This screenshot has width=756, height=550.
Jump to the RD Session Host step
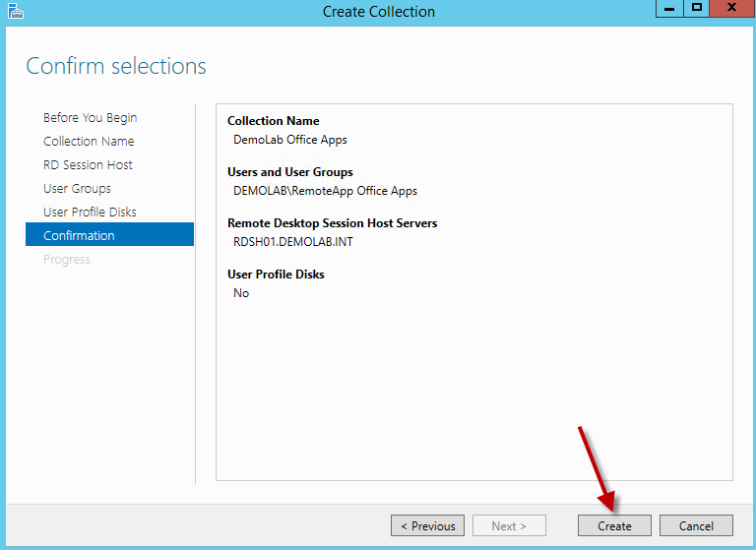pos(88,165)
